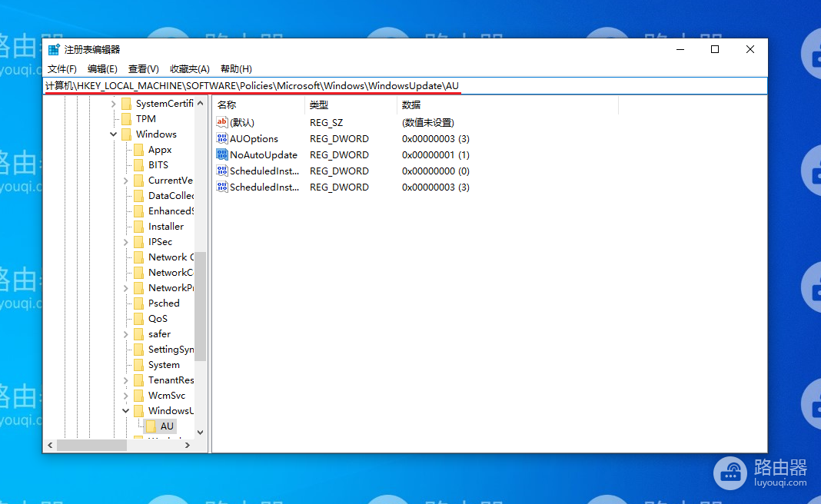Image resolution: width=821 pixels, height=504 pixels.
Task: Click the IPSec folder icon
Action: pyautogui.click(x=138, y=242)
